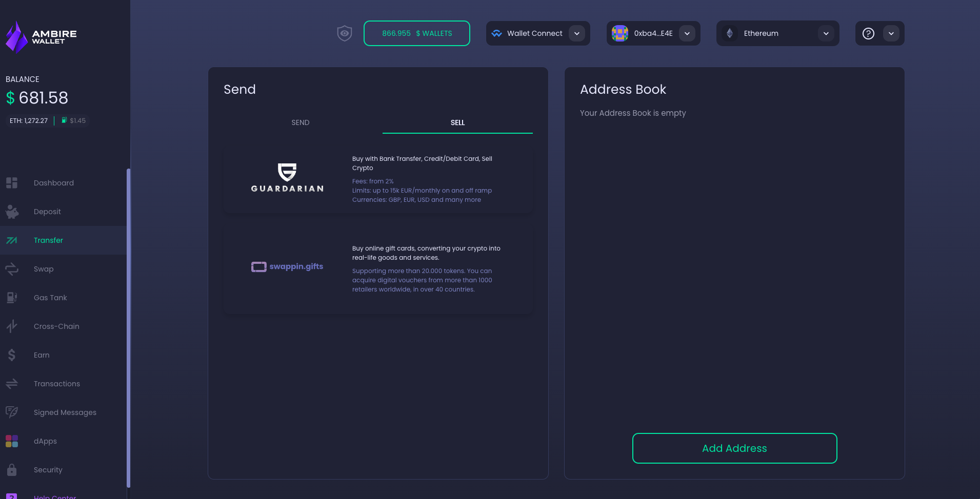Select the SELL tab

(457, 122)
